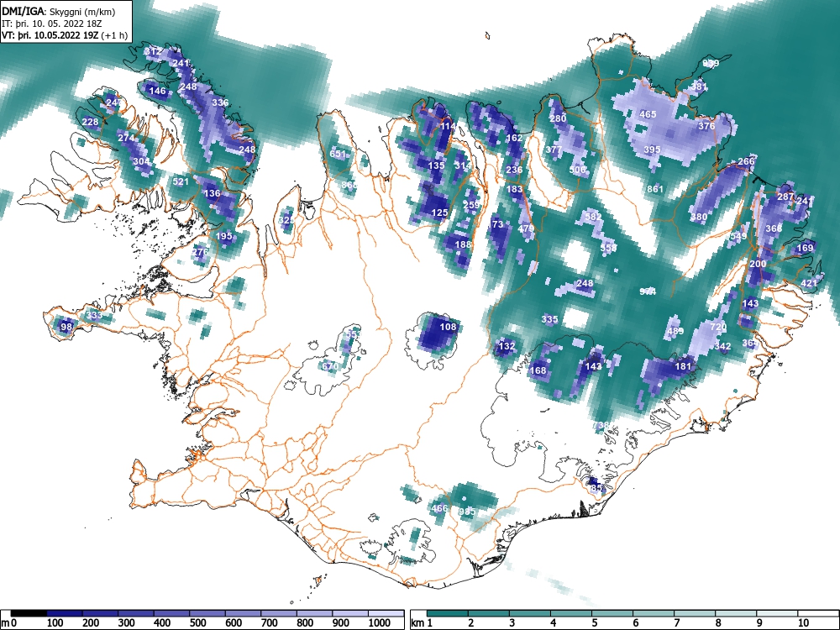840x630 pixels.
Task: Click the visibility value '489' on the map
Action: 675,330
